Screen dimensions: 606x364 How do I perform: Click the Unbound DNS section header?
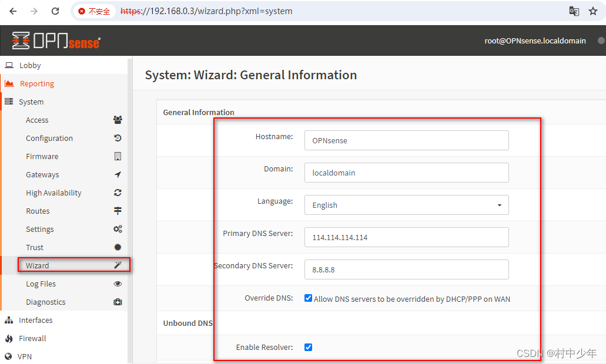pyautogui.click(x=188, y=323)
